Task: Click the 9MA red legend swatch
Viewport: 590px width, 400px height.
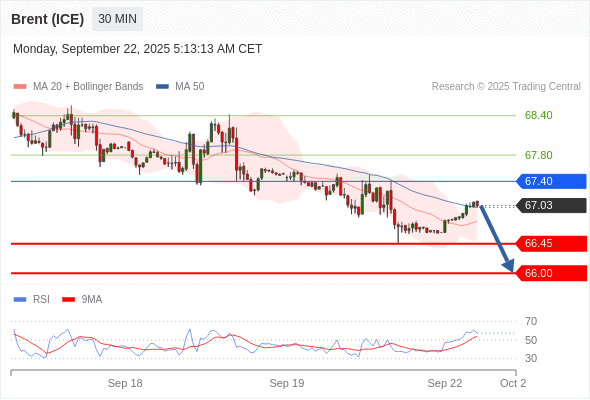Action: (x=68, y=300)
